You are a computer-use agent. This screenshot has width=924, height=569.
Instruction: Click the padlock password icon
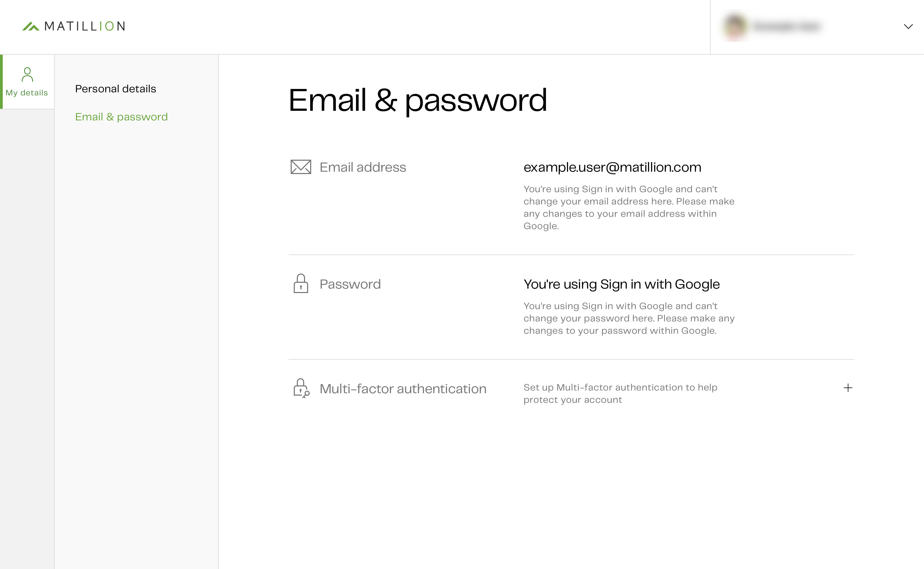coord(301,283)
